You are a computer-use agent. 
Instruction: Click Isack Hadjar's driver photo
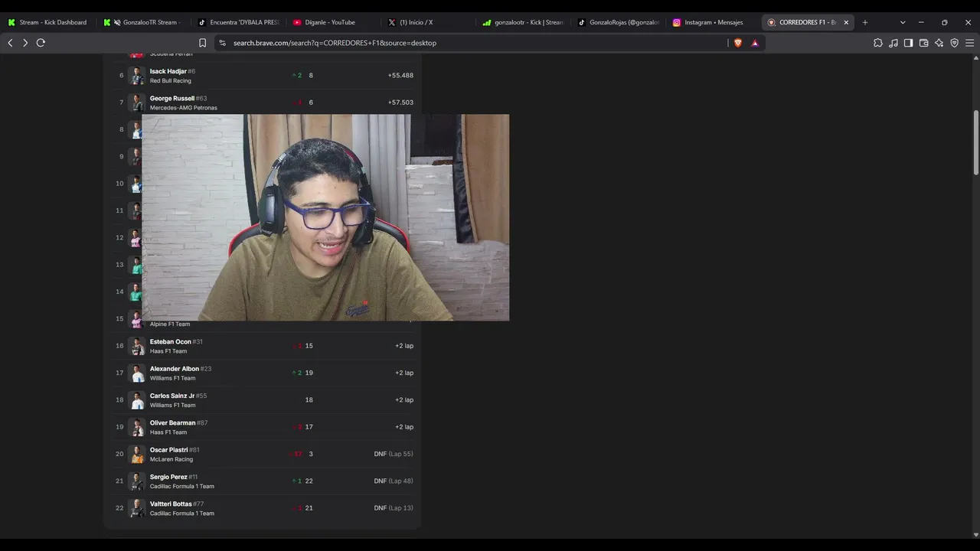coord(137,76)
